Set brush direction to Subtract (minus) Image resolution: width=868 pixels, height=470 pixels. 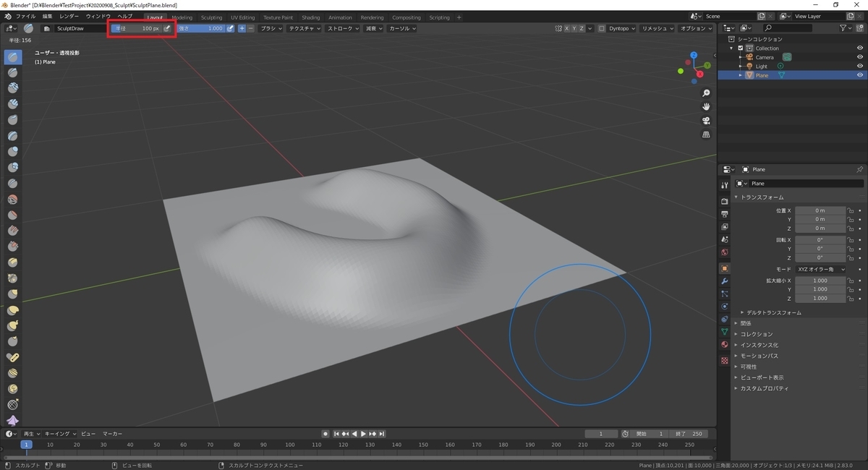(x=250, y=28)
